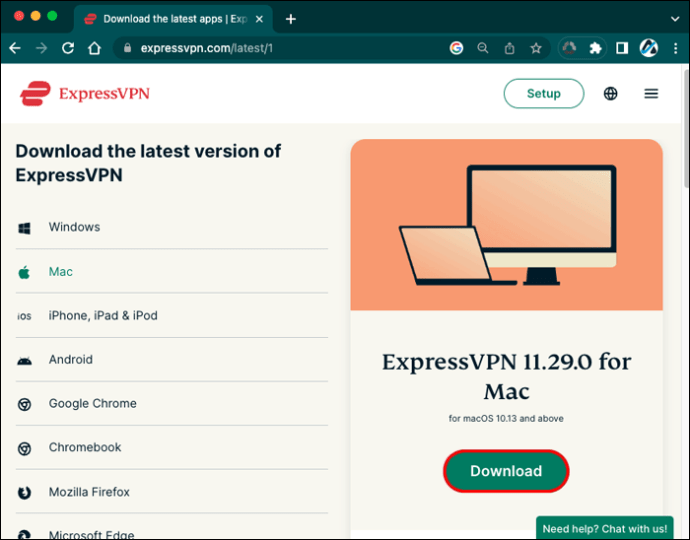Click the Google icon in address bar
This screenshot has height=540, width=690.
456,48
